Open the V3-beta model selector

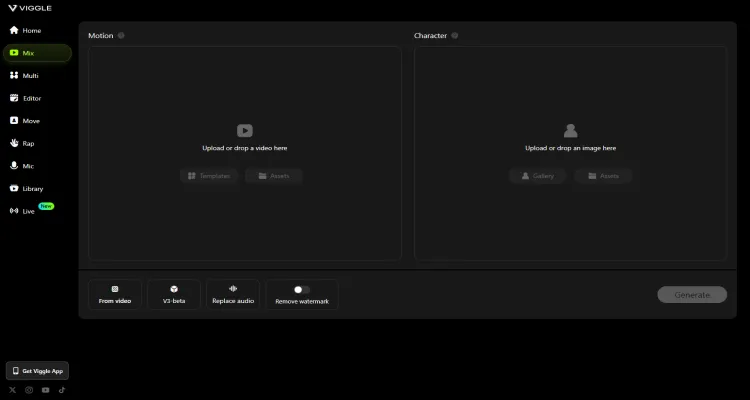pos(174,294)
